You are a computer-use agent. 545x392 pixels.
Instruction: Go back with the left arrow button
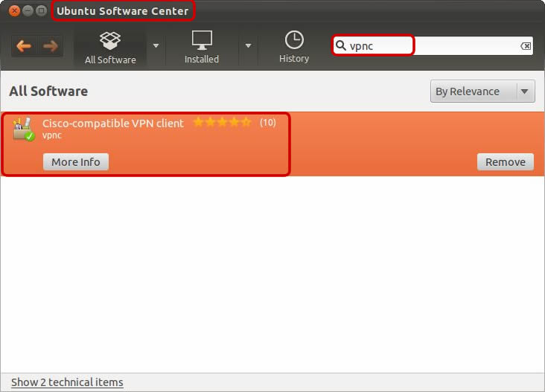[x=24, y=46]
